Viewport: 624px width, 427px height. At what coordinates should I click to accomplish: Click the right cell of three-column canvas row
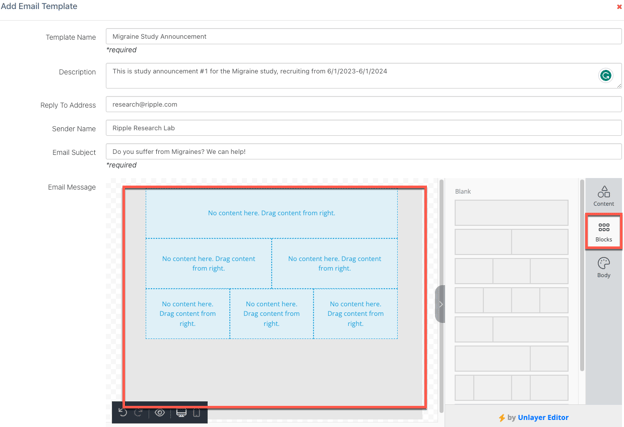pos(355,314)
